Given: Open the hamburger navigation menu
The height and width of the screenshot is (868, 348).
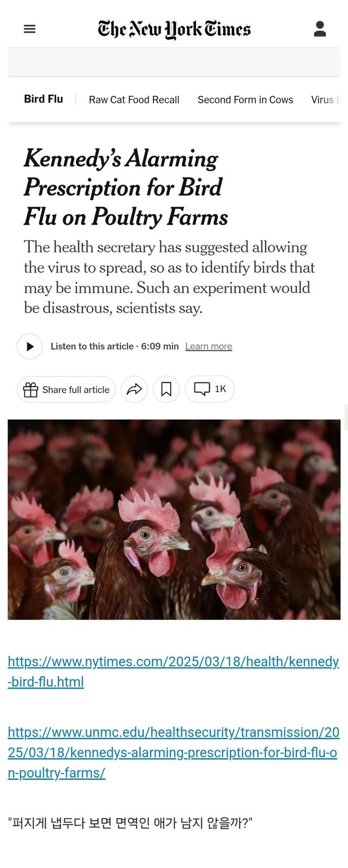Looking at the screenshot, I should [30, 29].
